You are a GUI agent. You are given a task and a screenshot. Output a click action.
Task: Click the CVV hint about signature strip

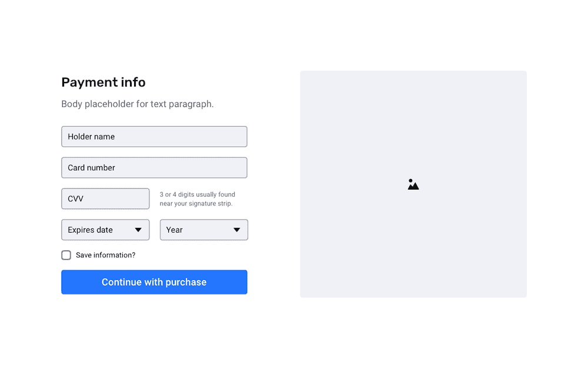click(x=197, y=199)
